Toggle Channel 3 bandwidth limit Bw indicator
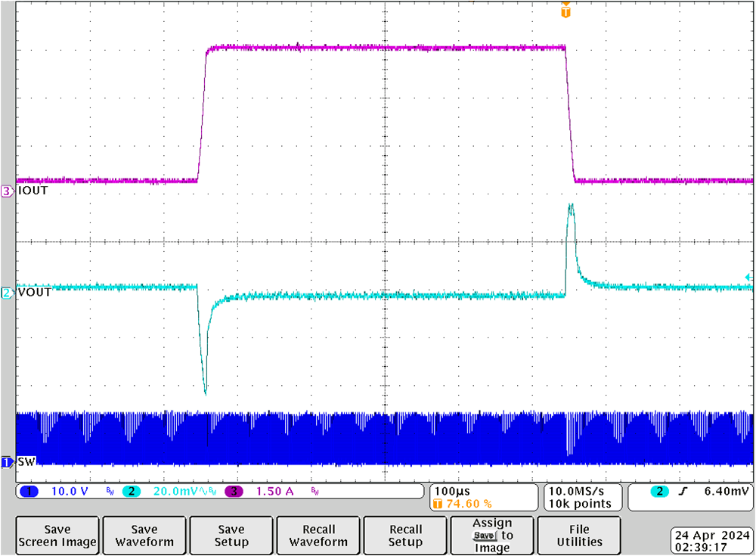Image resolution: width=756 pixels, height=556 pixels. pyautogui.click(x=313, y=492)
